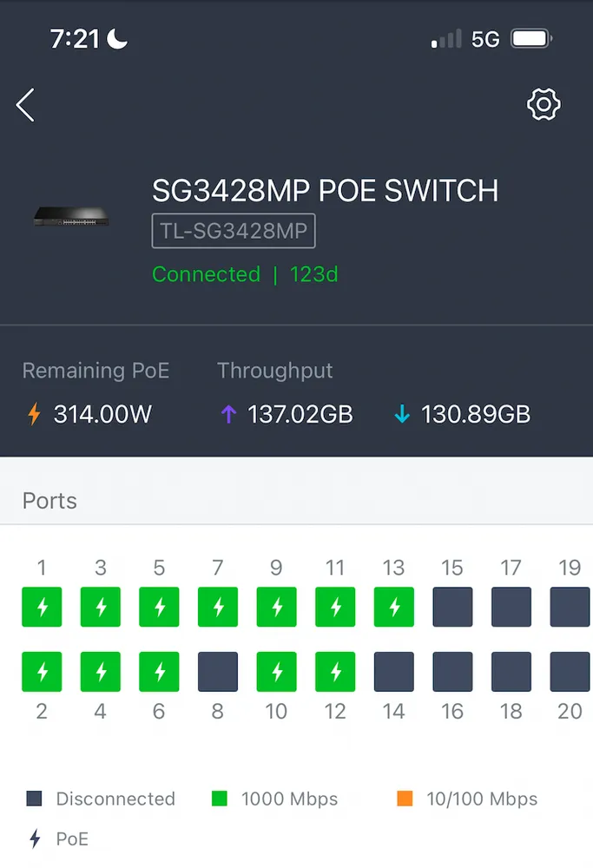Tap port 2 PoE icon
The image size is (593, 868).
point(42,672)
